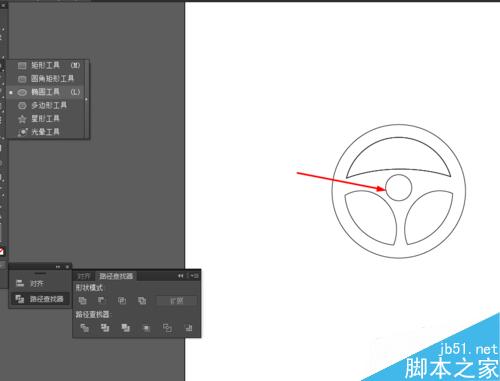Select the lower-left cutout shape of the wheel
The image size is (500, 381).
coord(372,217)
